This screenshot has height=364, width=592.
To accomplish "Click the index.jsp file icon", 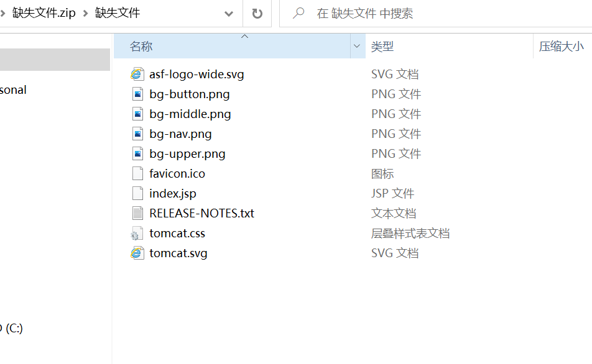I will pos(137,194).
